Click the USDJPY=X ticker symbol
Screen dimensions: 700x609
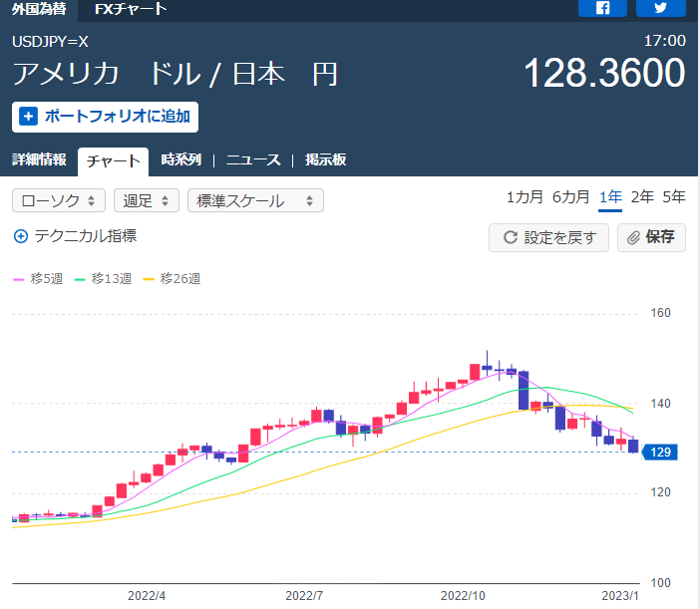(x=50, y=42)
